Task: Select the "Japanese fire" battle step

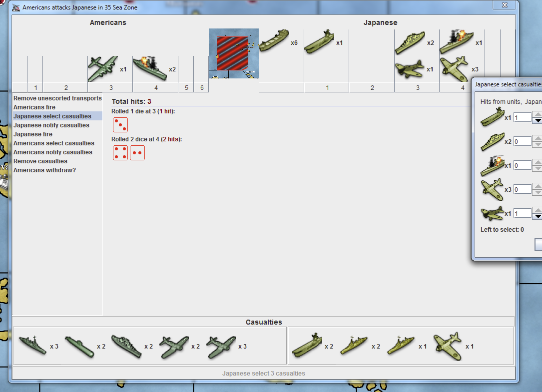Action: 33,134
